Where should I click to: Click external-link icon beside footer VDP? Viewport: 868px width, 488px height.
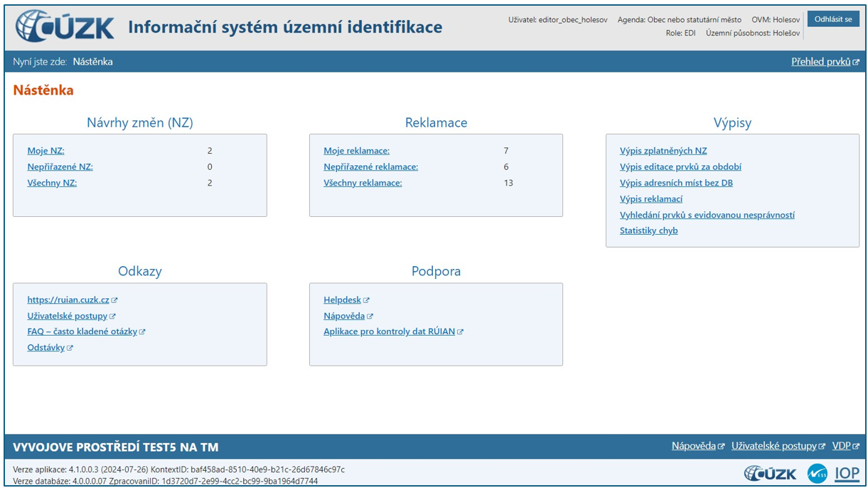click(856, 447)
